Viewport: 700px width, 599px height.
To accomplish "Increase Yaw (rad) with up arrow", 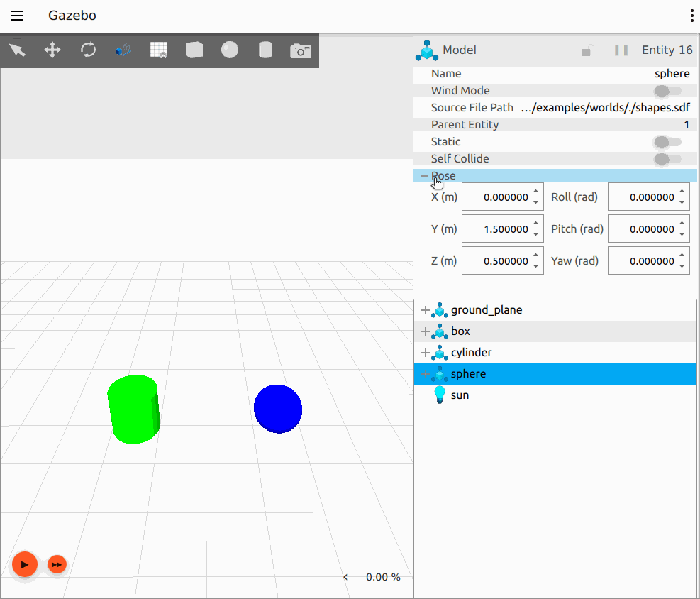I will (x=682, y=255).
